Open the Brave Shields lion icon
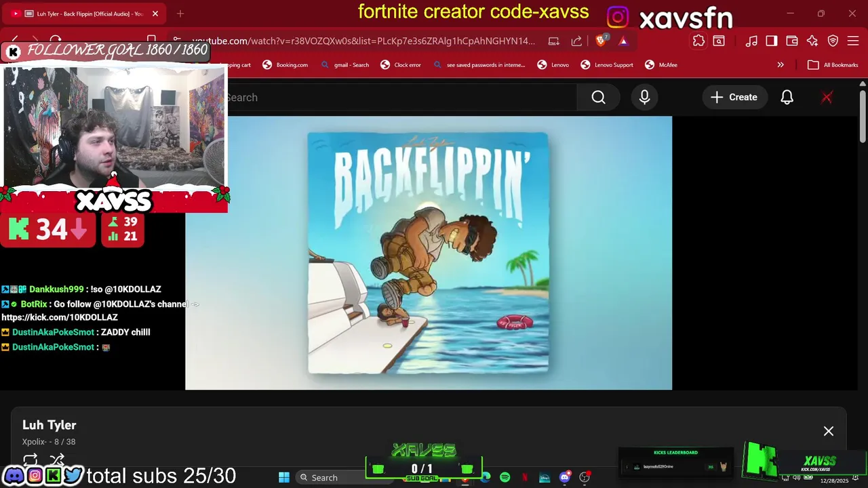Screen dimensions: 868x488 coord(601,41)
